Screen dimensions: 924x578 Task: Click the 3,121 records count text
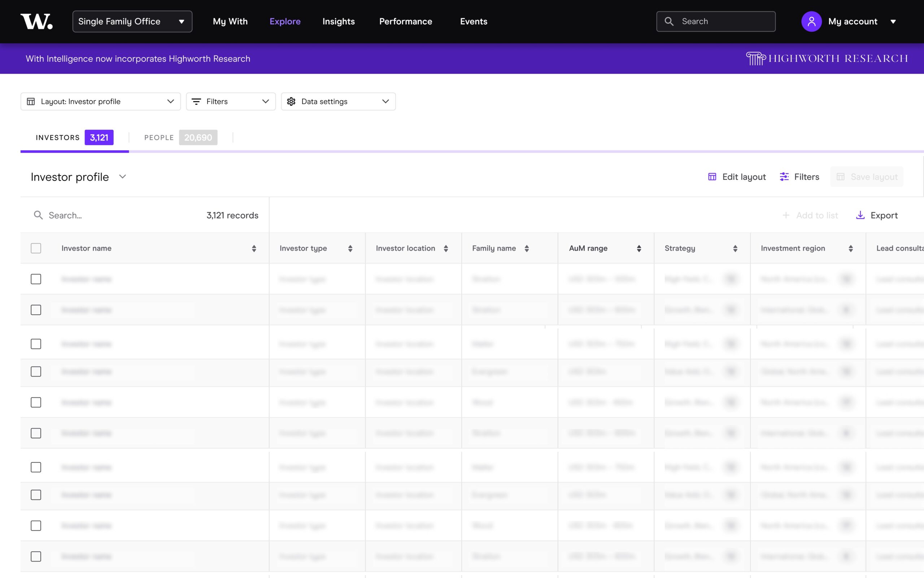point(232,215)
